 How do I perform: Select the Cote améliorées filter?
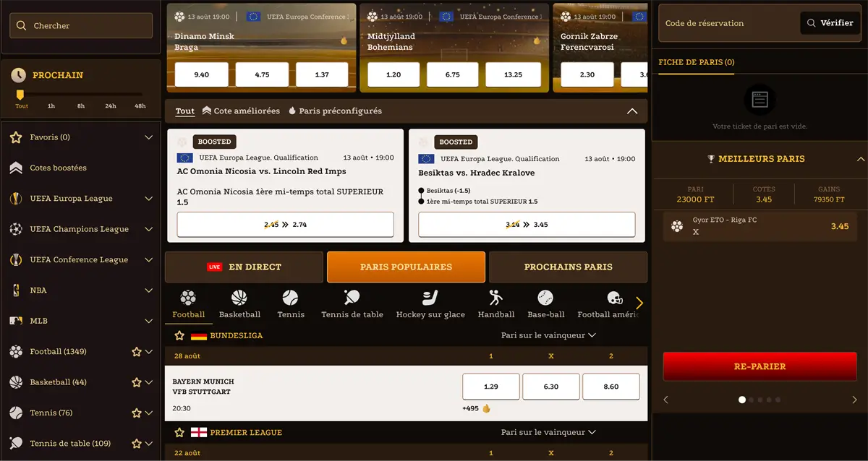click(241, 111)
